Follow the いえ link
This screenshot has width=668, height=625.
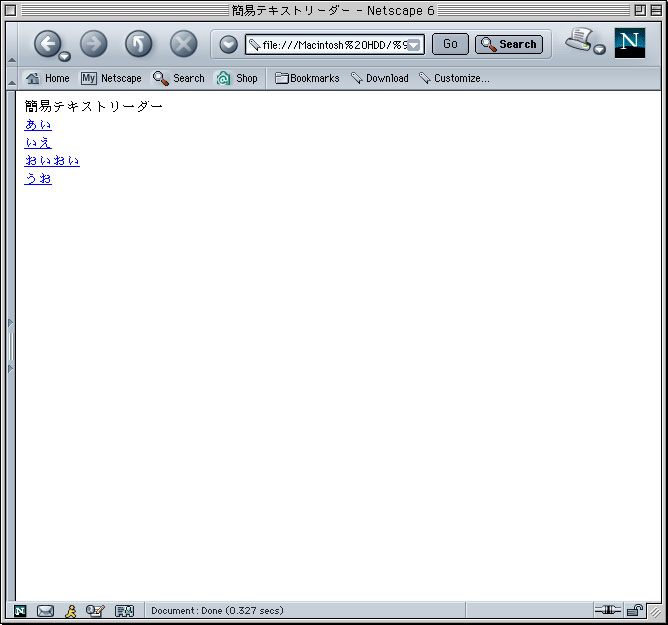[x=38, y=142]
